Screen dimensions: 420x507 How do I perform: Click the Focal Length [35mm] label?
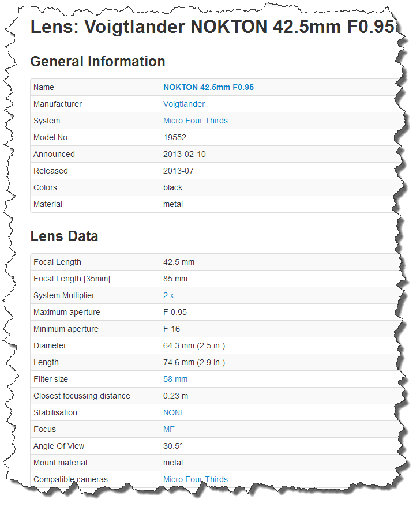click(x=72, y=279)
